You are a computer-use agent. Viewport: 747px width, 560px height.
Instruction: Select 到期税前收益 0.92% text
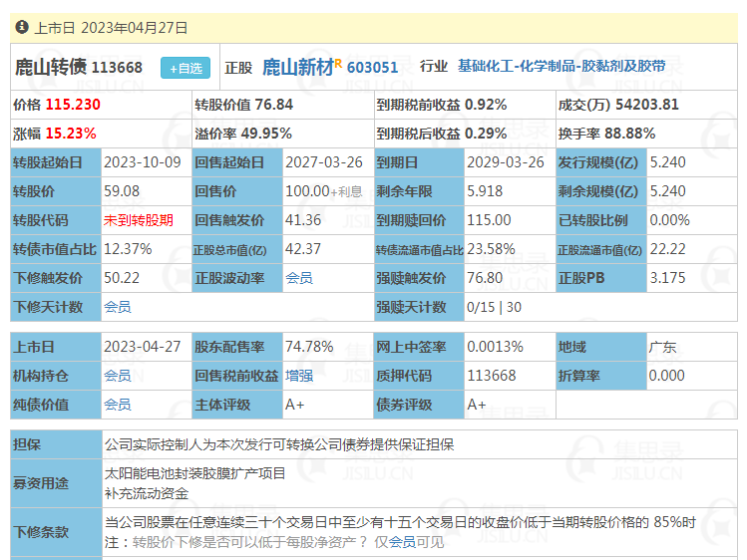point(441,105)
